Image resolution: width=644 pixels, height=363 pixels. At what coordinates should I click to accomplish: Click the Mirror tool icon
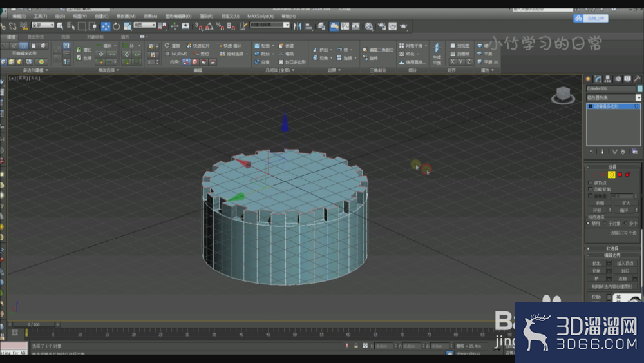(x=298, y=26)
